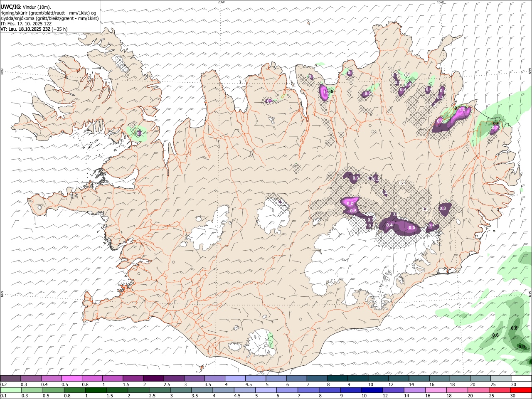Select the light lavender upper-row swatch at 4

(235, 378)
